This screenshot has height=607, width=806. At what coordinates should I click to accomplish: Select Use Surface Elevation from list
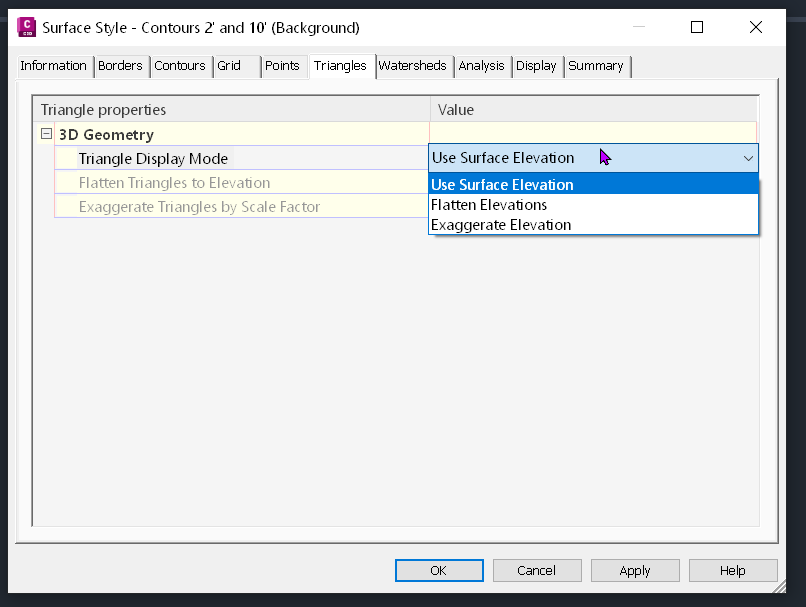coord(502,185)
